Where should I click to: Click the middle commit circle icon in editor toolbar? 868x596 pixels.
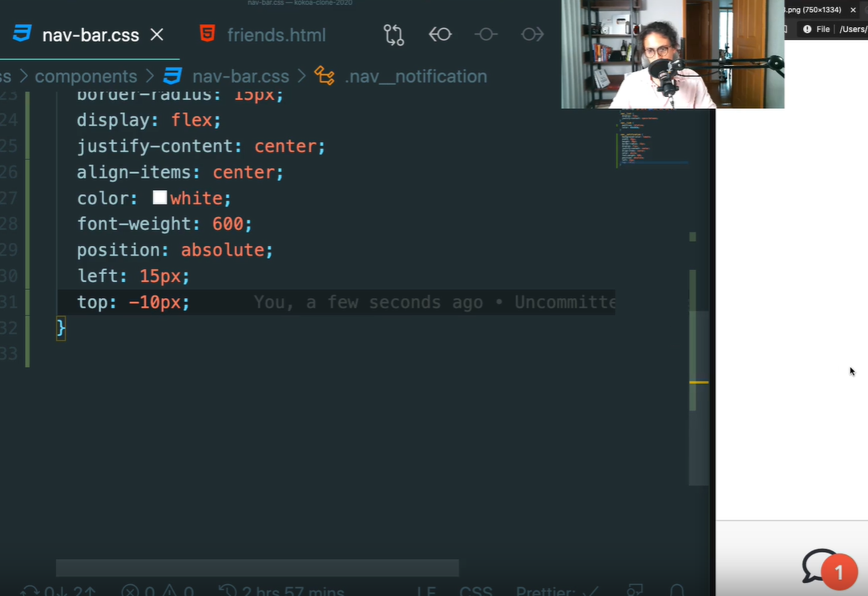point(486,34)
